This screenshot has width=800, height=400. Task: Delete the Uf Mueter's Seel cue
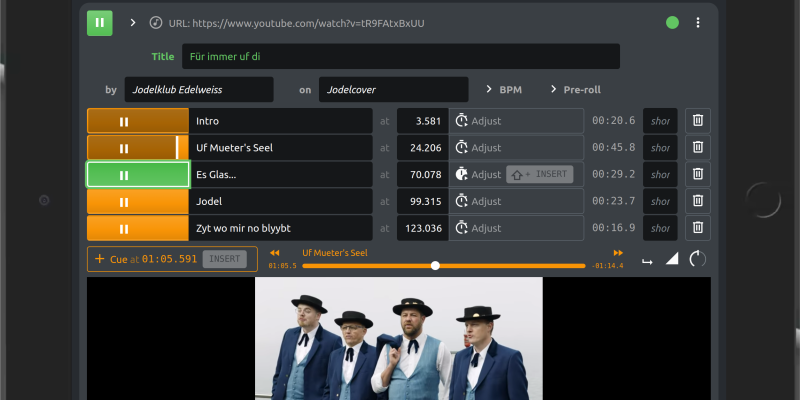[698, 148]
